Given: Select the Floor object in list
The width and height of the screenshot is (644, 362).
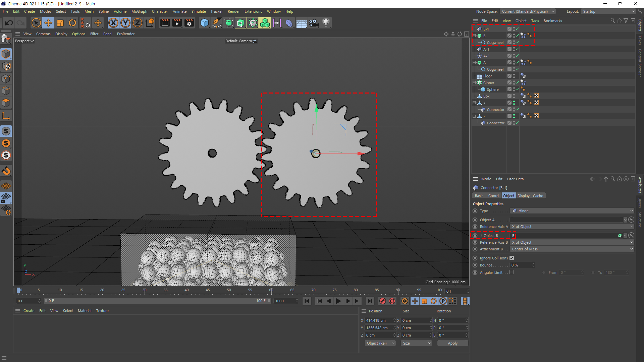Looking at the screenshot, I should (487, 76).
